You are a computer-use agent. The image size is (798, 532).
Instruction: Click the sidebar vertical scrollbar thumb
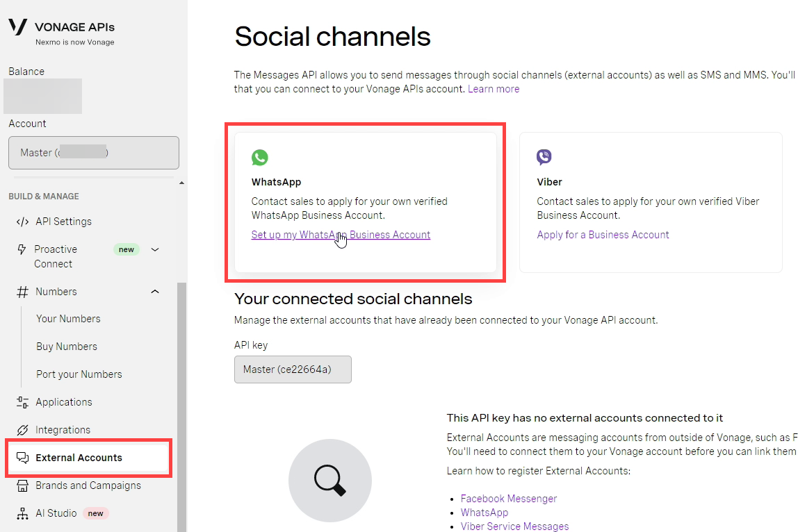(x=181, y=407)
